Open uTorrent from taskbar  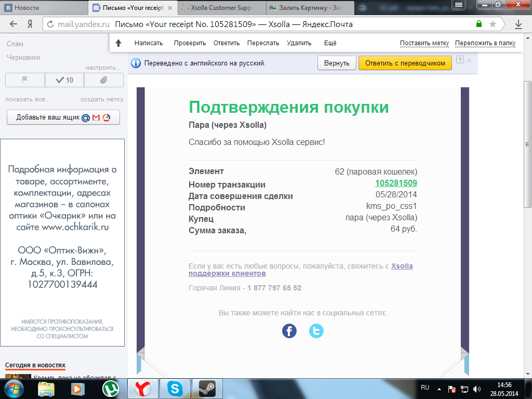pos(111,389)
